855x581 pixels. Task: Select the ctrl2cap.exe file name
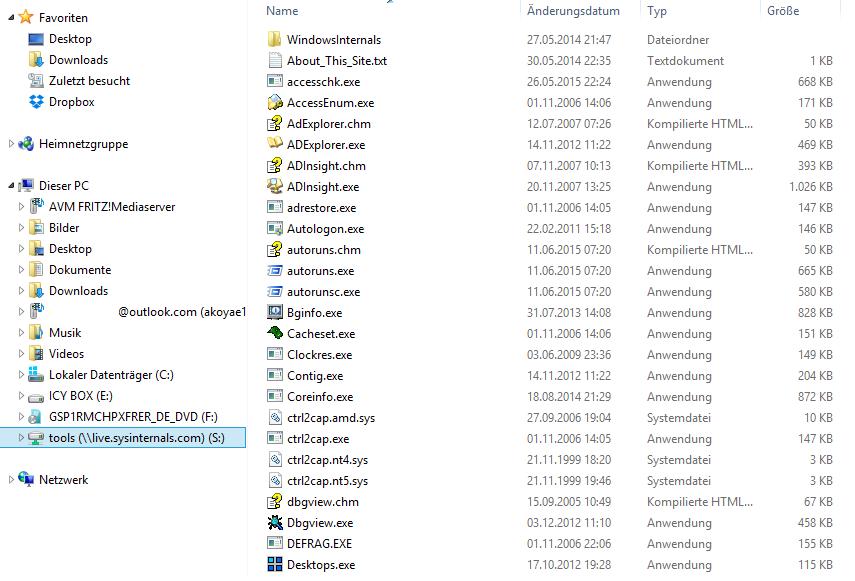(317, 439)
